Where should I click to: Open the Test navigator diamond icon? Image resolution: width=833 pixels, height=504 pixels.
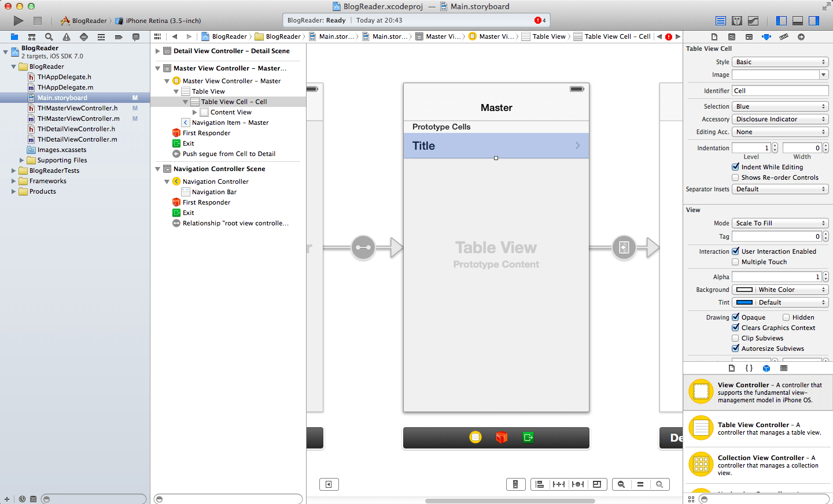coord(84,37)
